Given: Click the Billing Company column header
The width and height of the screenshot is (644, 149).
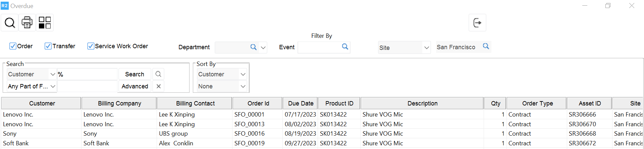Looking at the screenshot, I should 119,103.
